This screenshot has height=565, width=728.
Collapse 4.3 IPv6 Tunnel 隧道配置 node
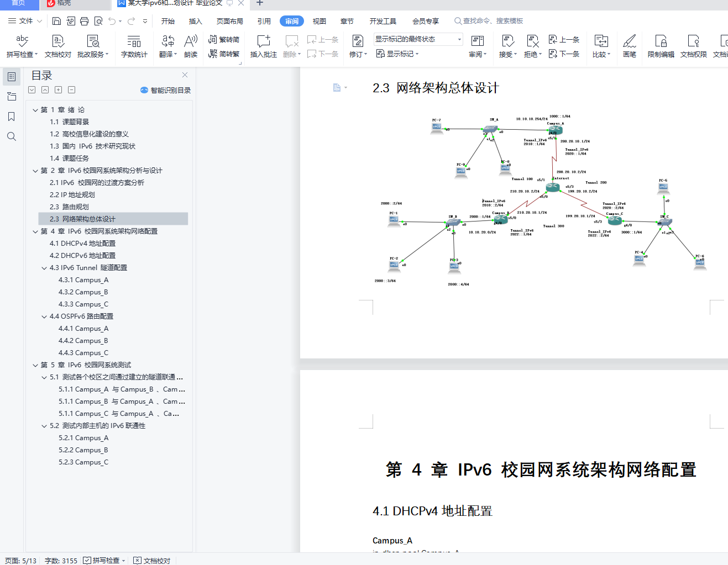tap(44, 268)
